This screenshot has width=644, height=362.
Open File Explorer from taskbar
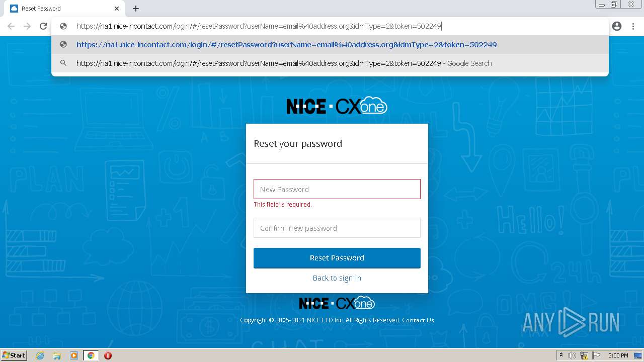tap(57, 355)
